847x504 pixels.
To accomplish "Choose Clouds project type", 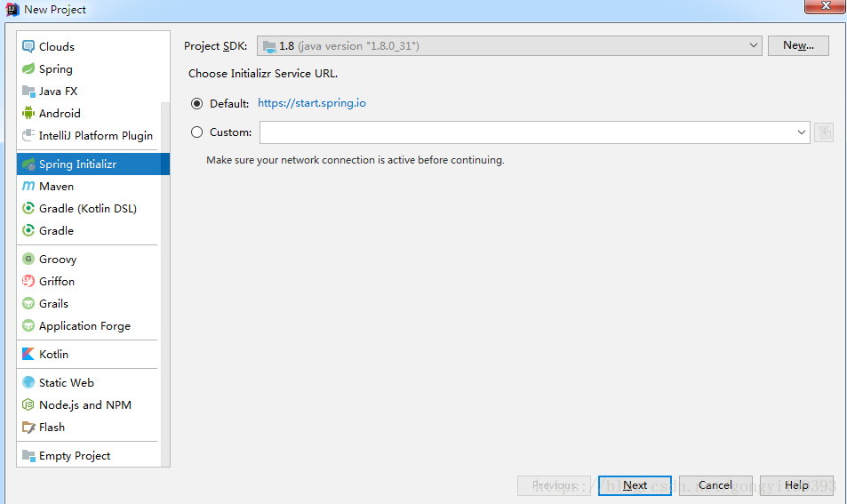I will tap(93, 46).
